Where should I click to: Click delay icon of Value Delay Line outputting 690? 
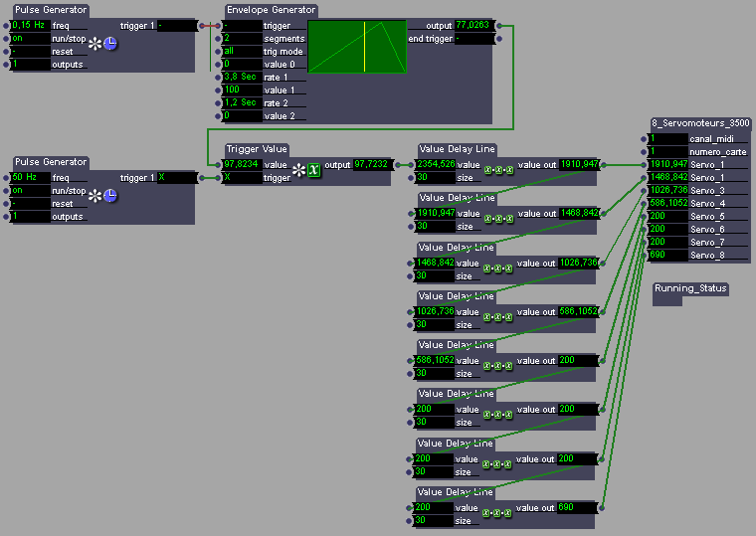point(496,513)
